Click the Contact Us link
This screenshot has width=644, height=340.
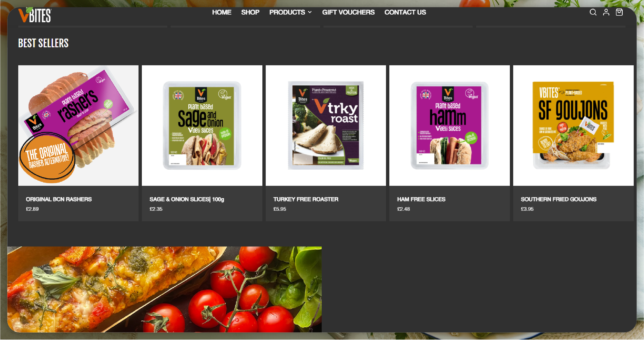pos(405,12)
